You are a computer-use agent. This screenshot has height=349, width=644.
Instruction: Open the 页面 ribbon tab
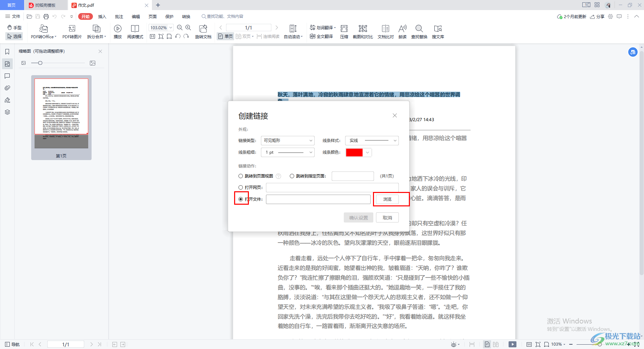152,16
